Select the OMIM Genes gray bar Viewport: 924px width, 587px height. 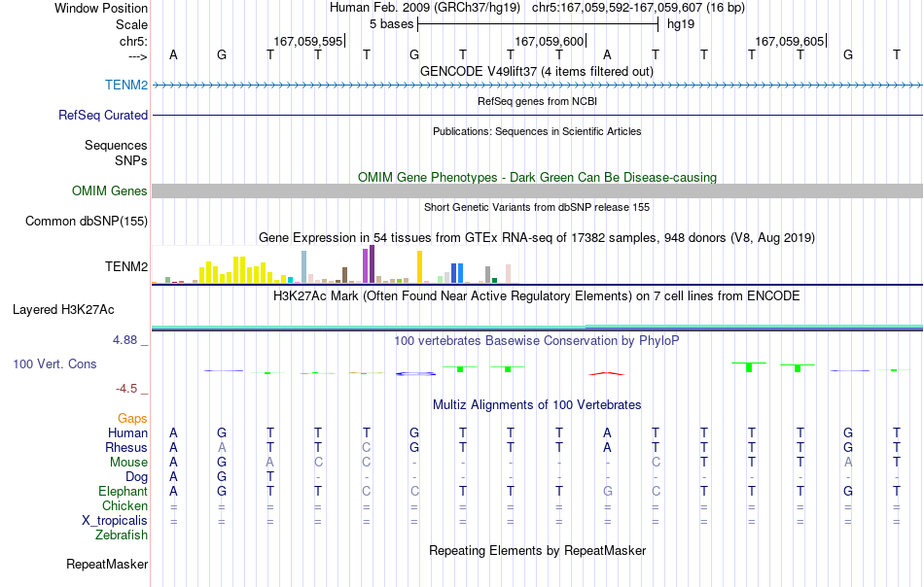pyautogui.click(x=537, y=190)
